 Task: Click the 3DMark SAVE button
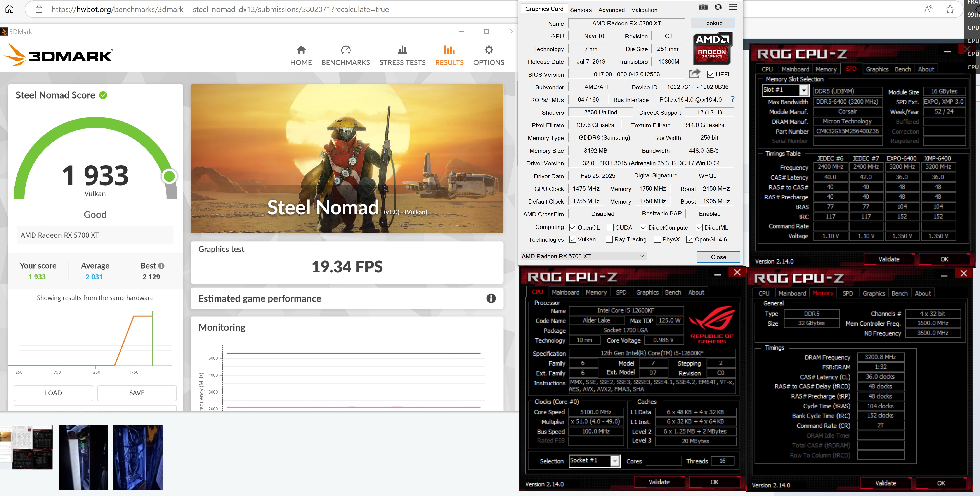point(137,393)
